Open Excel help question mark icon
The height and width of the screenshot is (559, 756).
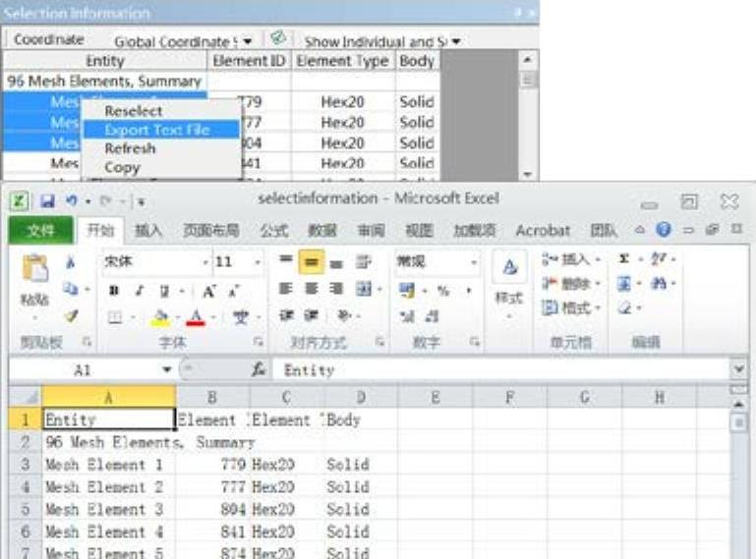click(664, 229)
